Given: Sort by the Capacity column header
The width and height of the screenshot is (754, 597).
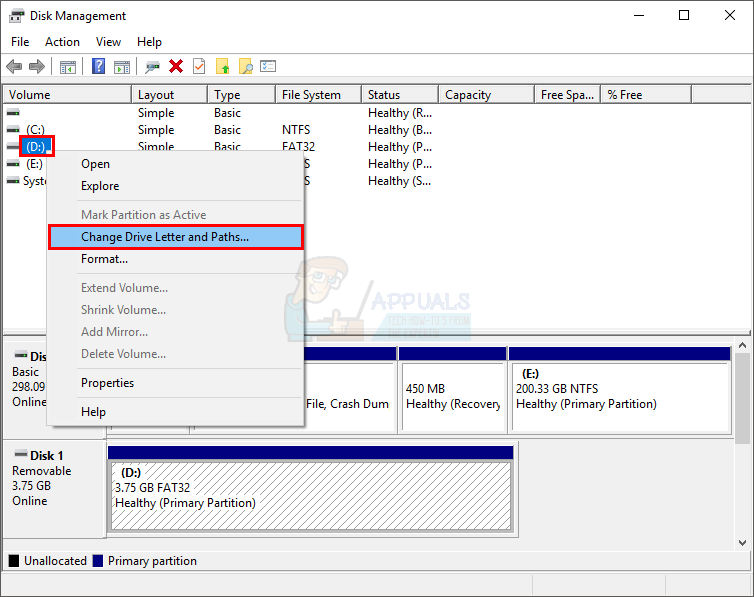Looking at the screenshot, I should pyautogui.click(x=487, y=95).
